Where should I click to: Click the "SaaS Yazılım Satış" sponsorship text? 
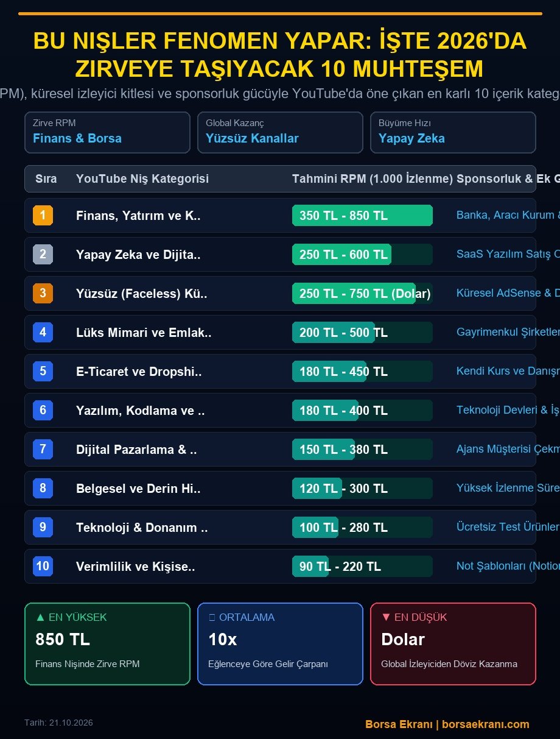pos(503,254)
